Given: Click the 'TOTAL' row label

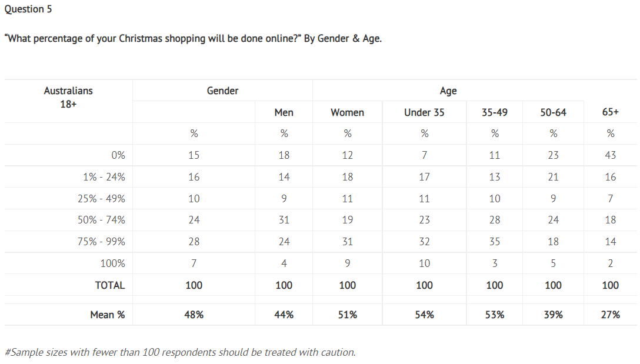Looking at the screenshot, I should 110,285.
